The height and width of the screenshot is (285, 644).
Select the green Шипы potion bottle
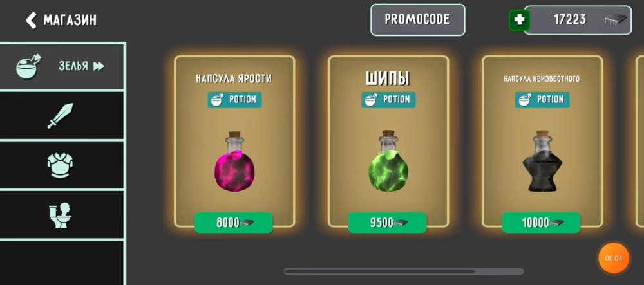[x=388, y=161]
